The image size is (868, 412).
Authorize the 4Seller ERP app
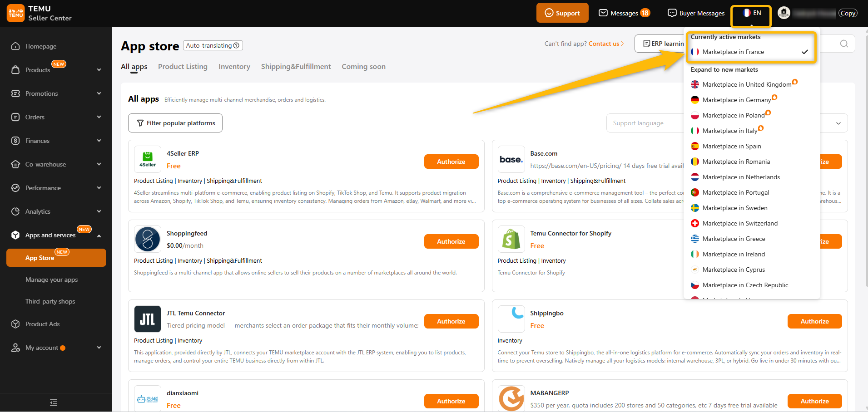pos(451,162)
